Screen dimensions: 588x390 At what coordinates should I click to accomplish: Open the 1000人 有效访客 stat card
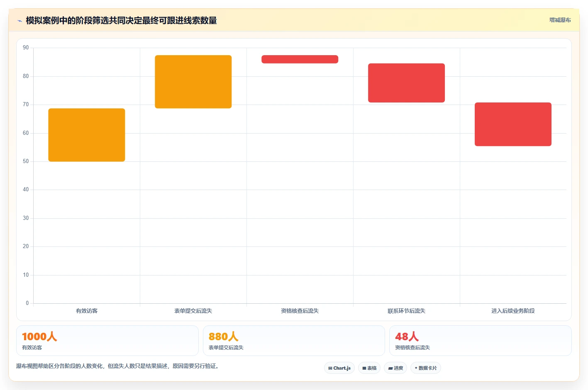(107, 341)
